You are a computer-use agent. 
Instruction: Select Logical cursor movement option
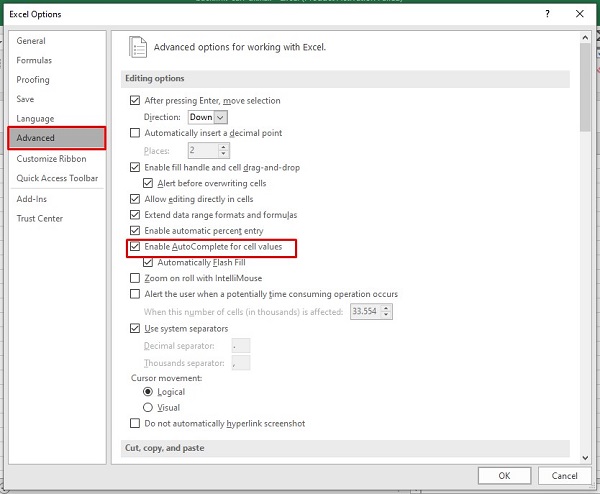pos(149,392)
